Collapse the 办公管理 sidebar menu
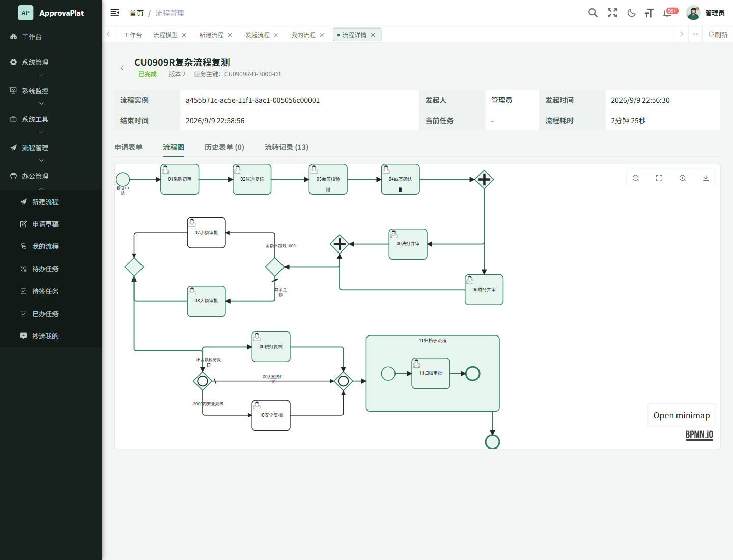Screen dimensions: 733x560 point(51,176)
